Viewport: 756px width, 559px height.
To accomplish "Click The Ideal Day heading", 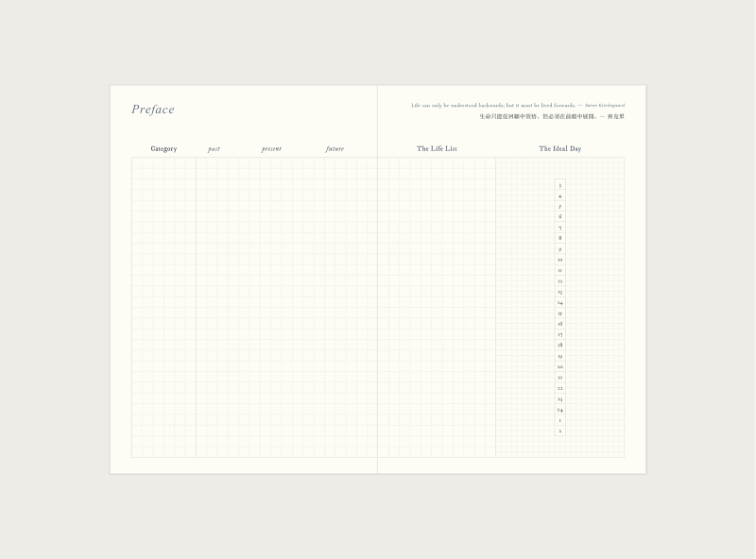I will 559,149.
